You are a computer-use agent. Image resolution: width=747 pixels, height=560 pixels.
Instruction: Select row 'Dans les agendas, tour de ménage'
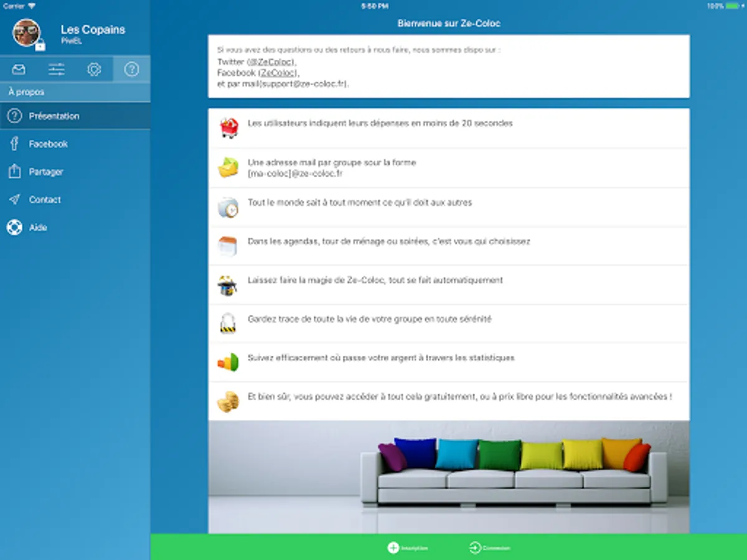pos(449,246)
